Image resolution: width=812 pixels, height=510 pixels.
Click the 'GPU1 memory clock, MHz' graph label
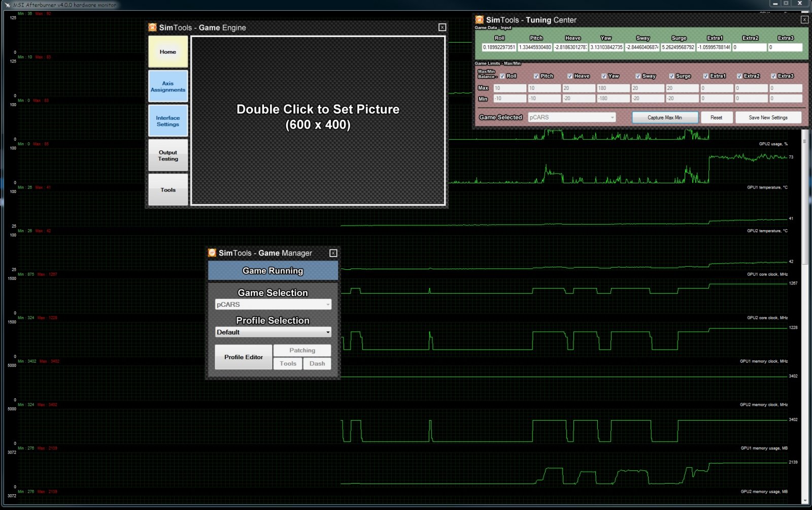pyautogui.click(x=764, y=361)
